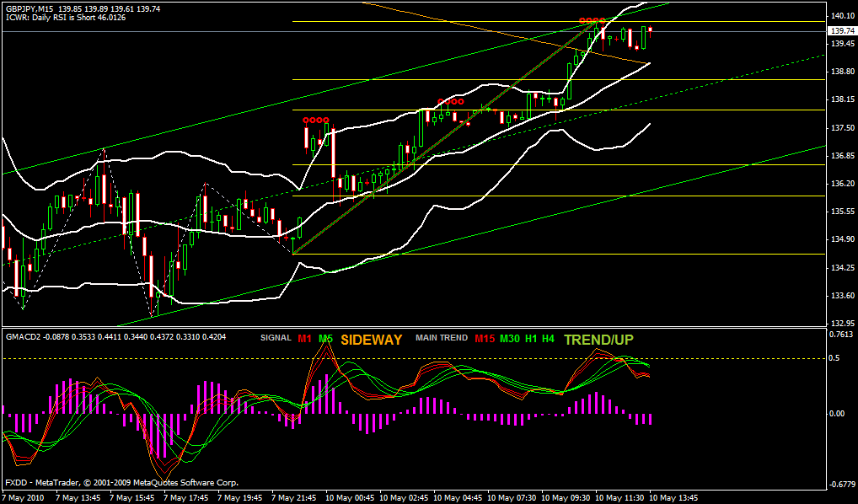Select the red M1 signal indicator
This screenshot has height=504, width=858.
(303, 339)
